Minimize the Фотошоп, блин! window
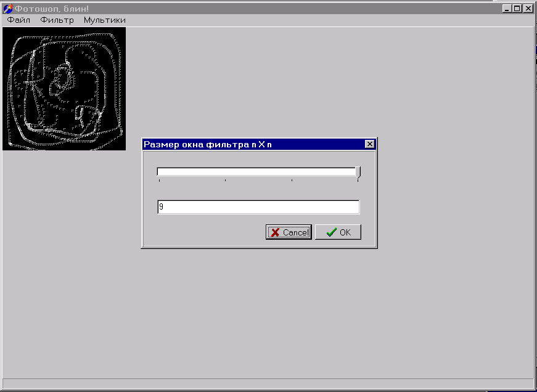537x392 pixels. click(507, 9)
